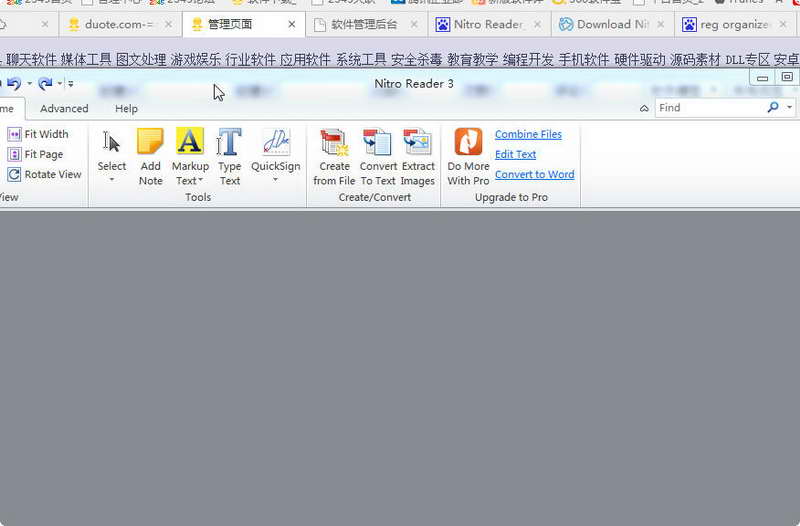The width and height of the screenshot is (800, 526).
Task: Click Create from File button
Action: 334,157
